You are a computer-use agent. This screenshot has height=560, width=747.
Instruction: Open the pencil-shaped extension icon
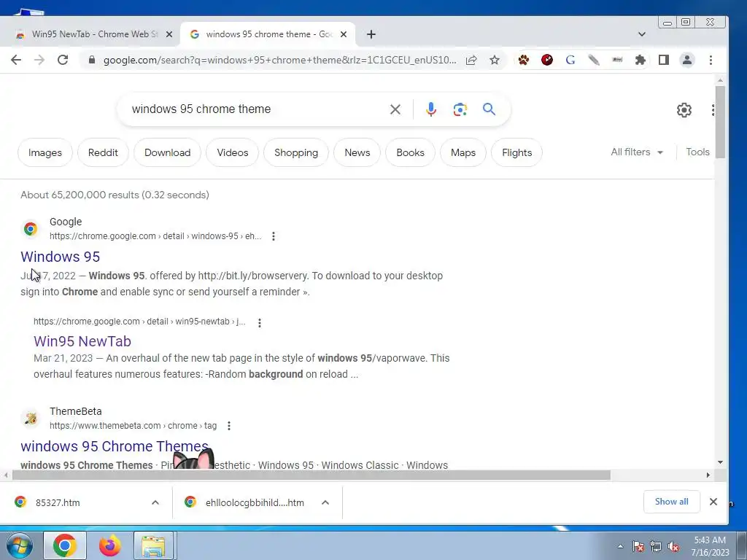pyautogui.click(x=594, y=60)
